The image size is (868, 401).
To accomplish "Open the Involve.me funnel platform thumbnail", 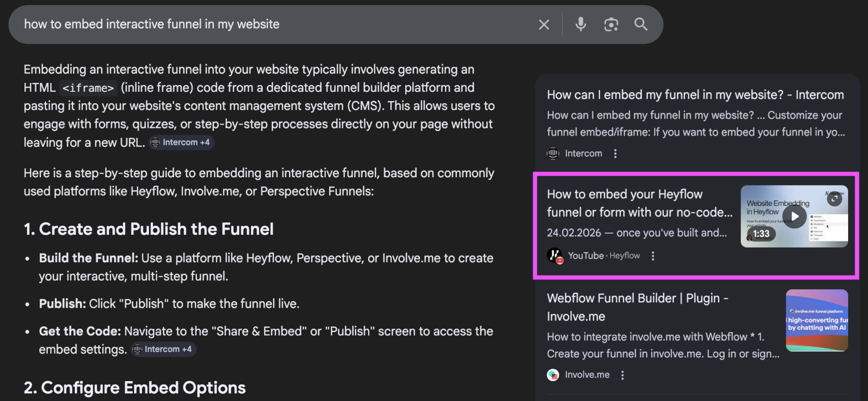I will pos(816,321).
